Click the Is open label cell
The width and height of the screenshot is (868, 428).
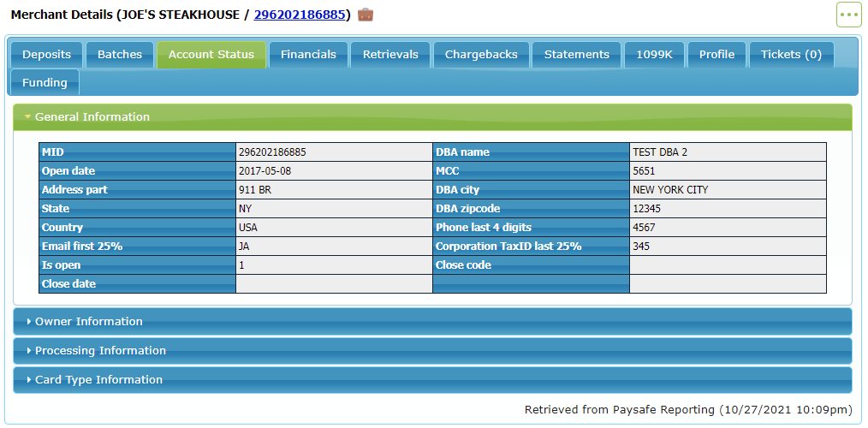click(x=137, y=265)
